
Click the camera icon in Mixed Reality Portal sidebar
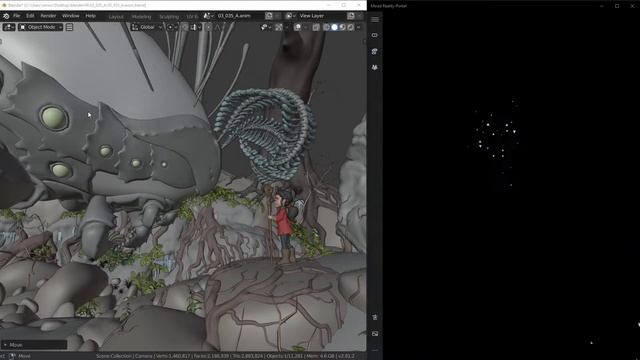pyautogui.click(x=375, y=317)
